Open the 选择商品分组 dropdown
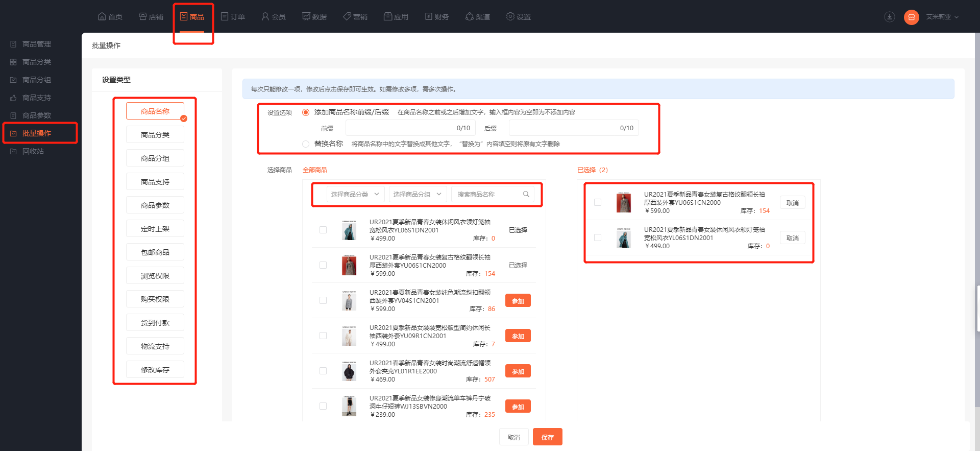The height and width of the screenshot is (451, 980). [x=418, y=194]
